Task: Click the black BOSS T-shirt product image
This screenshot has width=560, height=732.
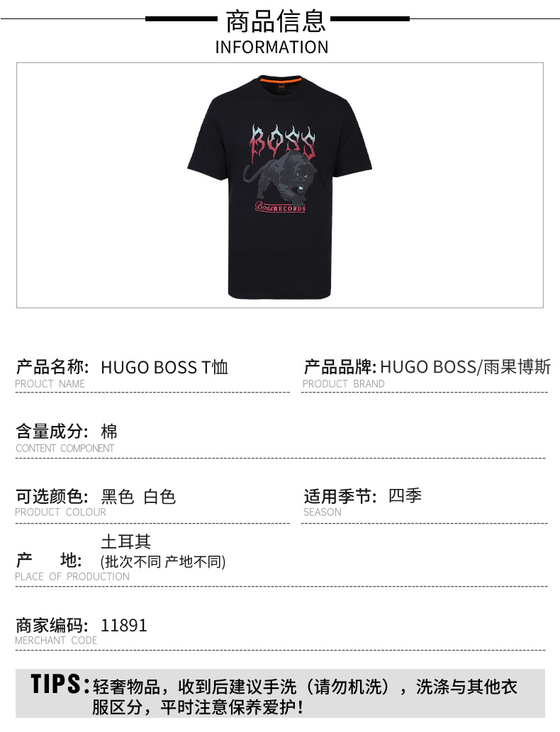Action: tap(280, 187)
